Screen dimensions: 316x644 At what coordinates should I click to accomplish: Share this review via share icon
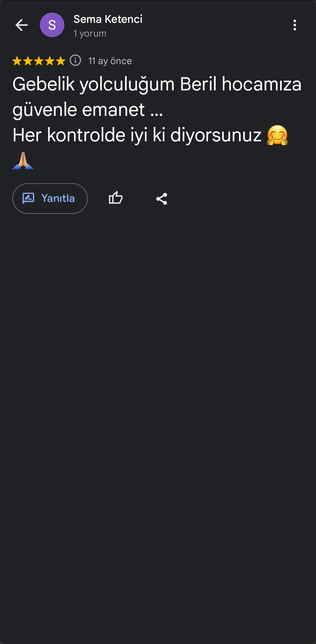(x=162, y=199)
